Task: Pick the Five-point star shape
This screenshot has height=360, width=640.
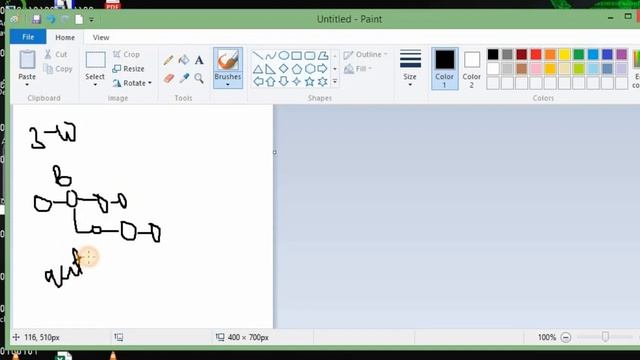Action: point(310,82)
